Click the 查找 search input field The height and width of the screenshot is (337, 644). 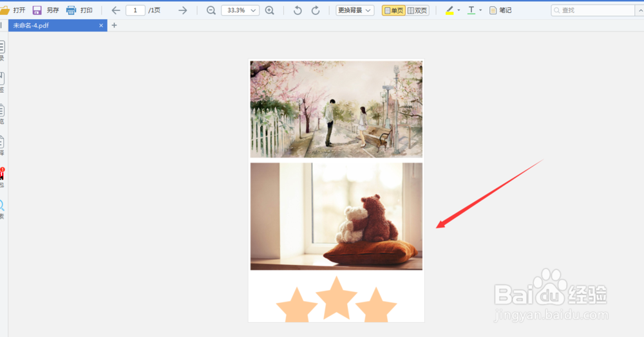click(x=592, y=10)
